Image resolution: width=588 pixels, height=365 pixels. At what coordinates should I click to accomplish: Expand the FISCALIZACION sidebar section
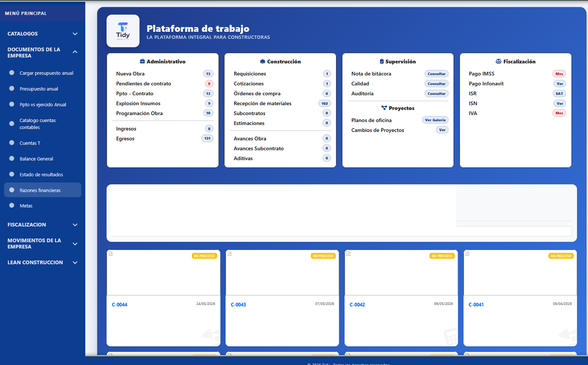point(75,225)
